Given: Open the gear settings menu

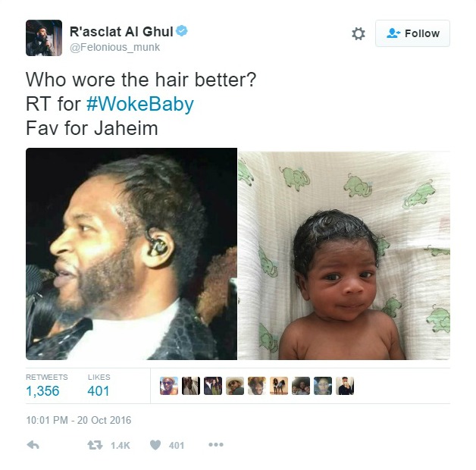Looking at the screenshot, I should click(x=359, y=33).
